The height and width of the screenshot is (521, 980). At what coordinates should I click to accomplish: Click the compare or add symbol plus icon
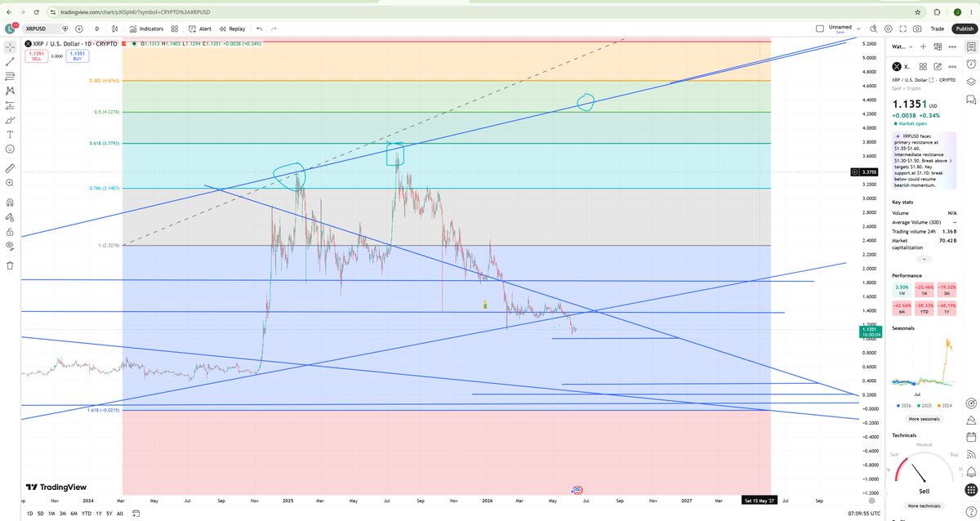click(78, 29)
